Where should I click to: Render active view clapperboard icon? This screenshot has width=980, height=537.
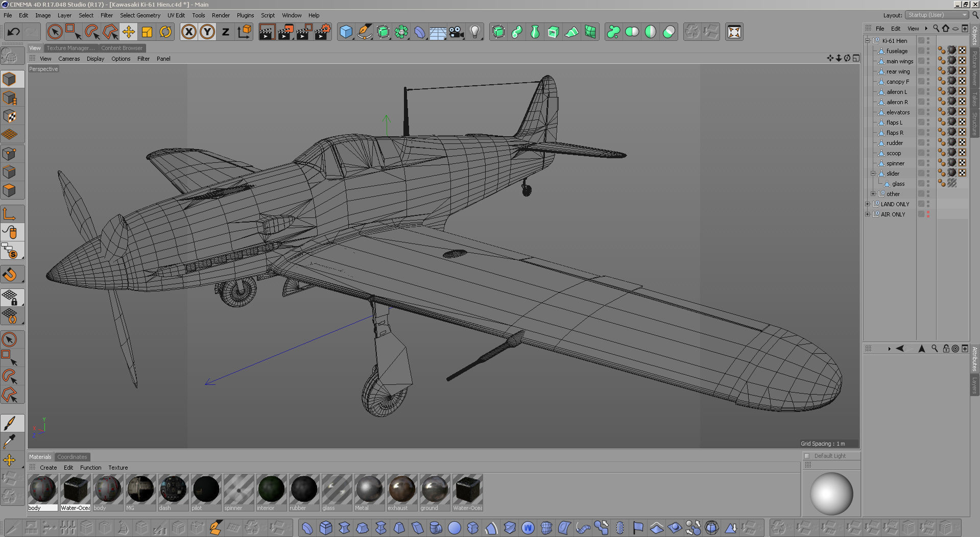267,32
